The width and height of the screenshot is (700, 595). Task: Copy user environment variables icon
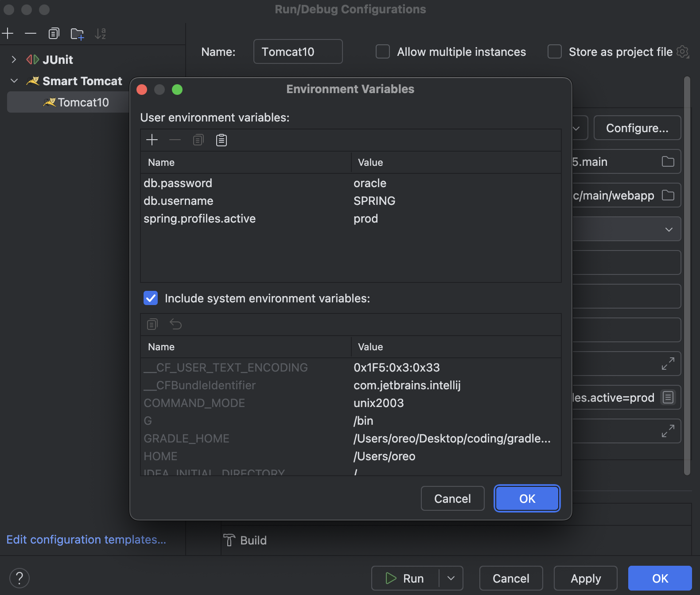coord(198,140)
